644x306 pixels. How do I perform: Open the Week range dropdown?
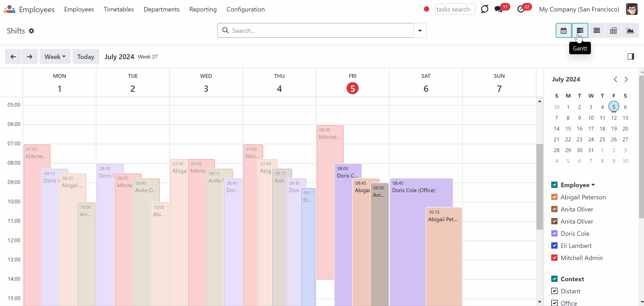tap(55, 56)
